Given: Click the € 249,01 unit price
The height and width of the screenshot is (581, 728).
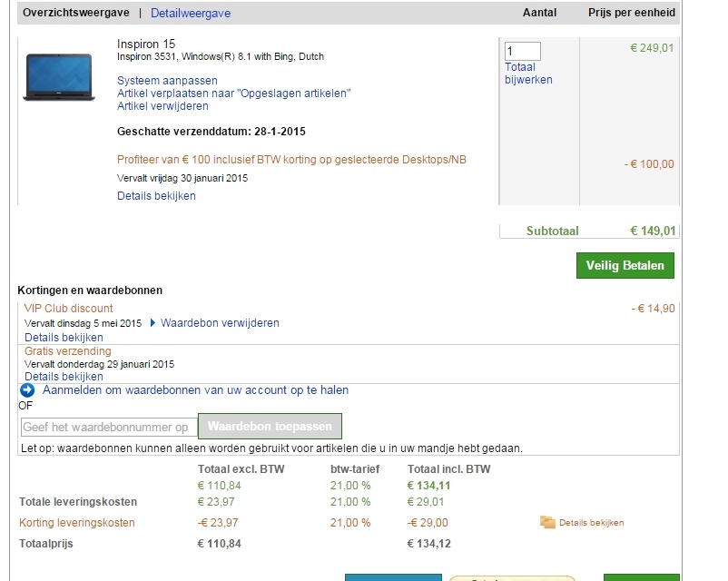Looking at the screenshot, I should [x=652, y=48].
